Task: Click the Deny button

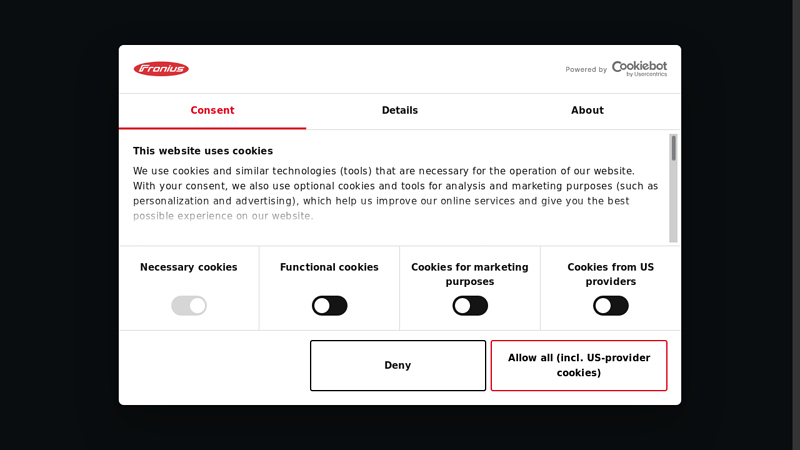Action: 398,365
